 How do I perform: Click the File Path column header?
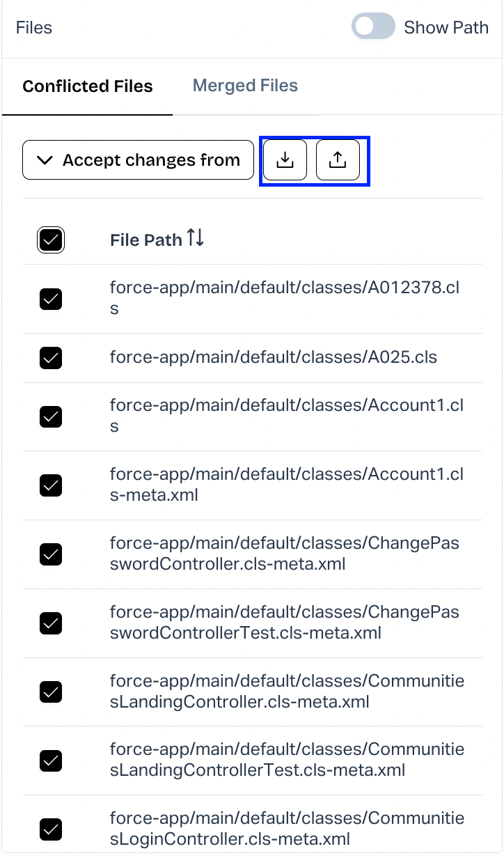[145, 240]
